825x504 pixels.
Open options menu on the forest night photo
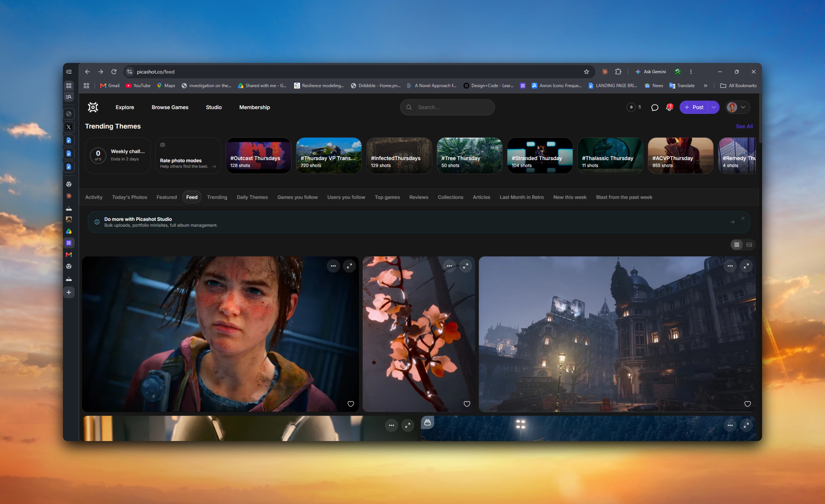tap(730, 425)
